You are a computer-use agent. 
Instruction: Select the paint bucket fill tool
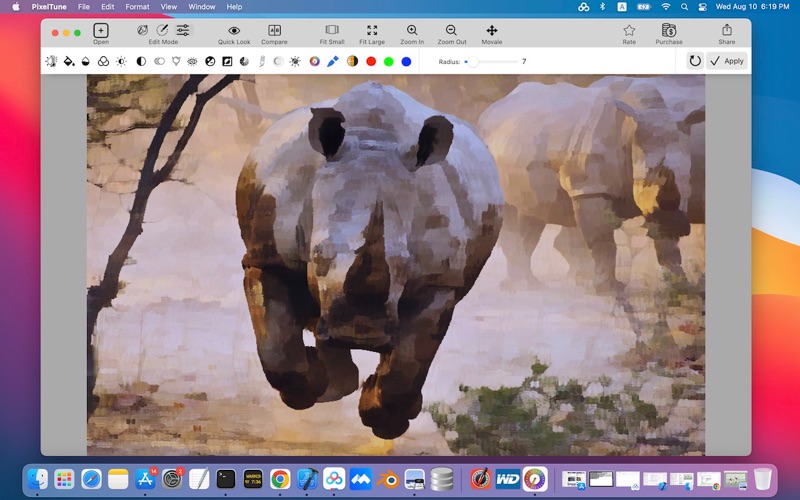(69, 61)
